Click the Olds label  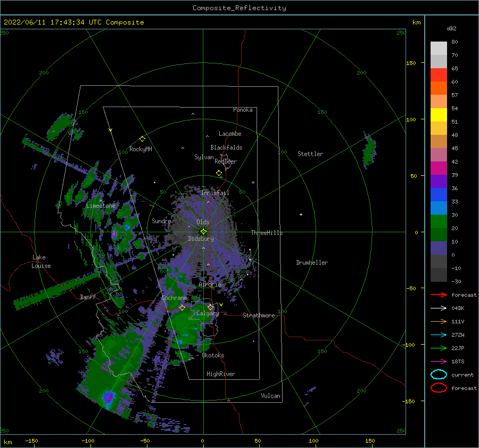203,222
